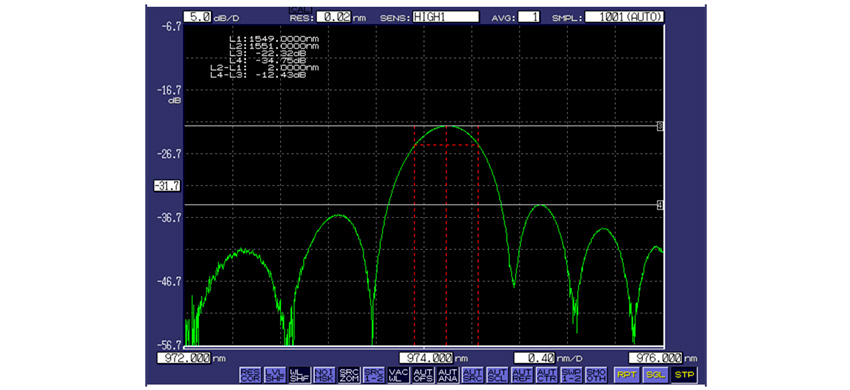The width and height of the screenshot is (850, 390).
Task: Click the L4: -34.75dB marker readout
Action: pyautogui.click(x=268, y=61)
